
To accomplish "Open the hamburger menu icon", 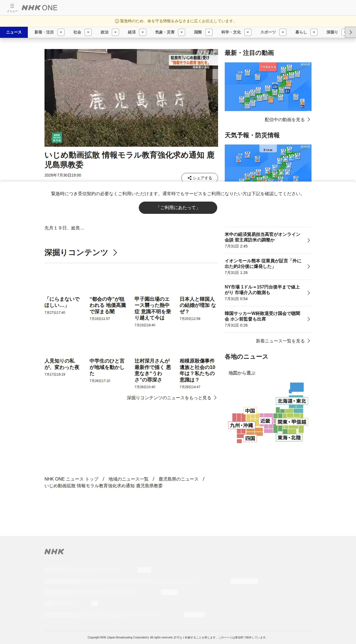I will pyautogui.click(x=12, y=8).
